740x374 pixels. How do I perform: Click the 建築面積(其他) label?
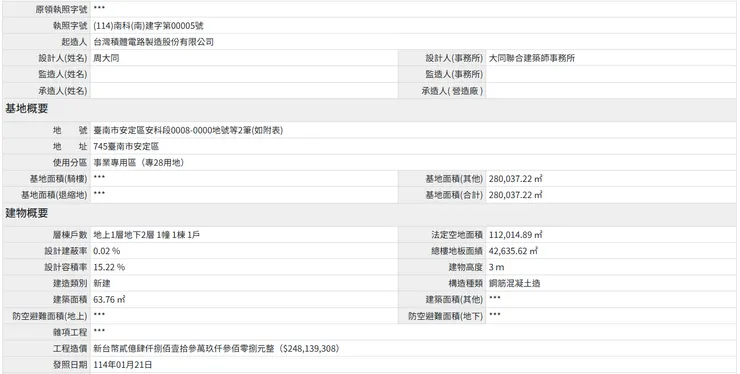click(454, 299)
